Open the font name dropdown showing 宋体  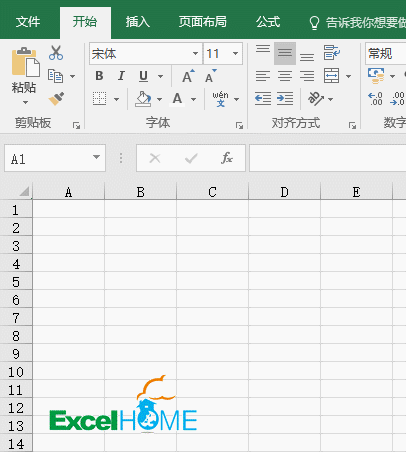tap(195, 53)
